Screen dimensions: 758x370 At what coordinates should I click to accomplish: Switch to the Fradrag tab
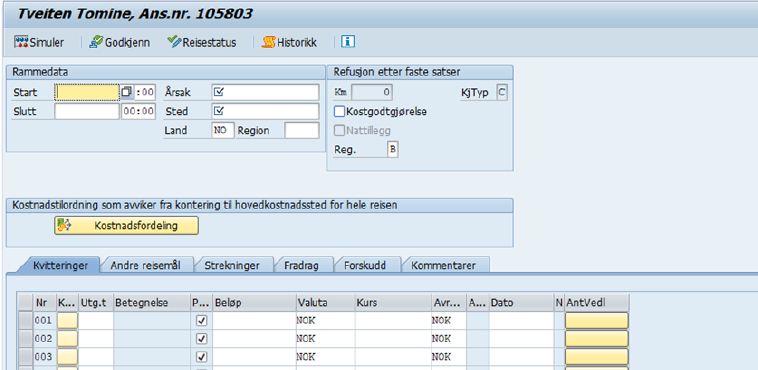pos(301,265)
